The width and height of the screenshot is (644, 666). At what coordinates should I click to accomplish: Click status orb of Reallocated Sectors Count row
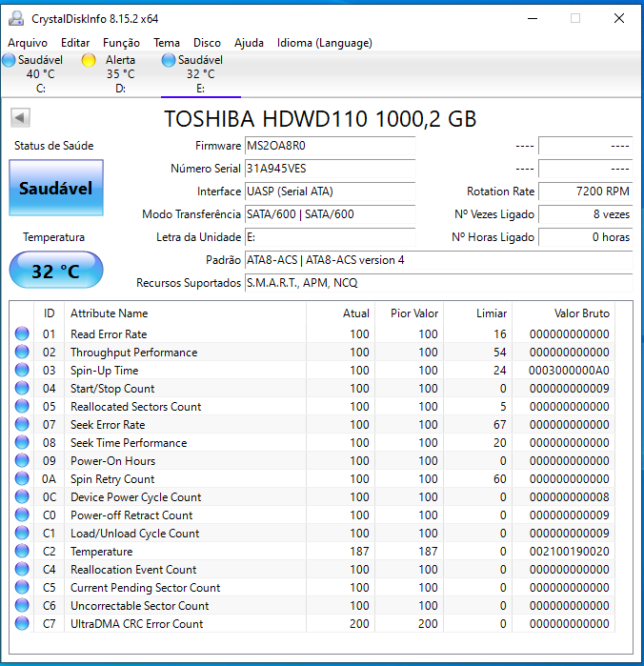(x=22, y=406)
